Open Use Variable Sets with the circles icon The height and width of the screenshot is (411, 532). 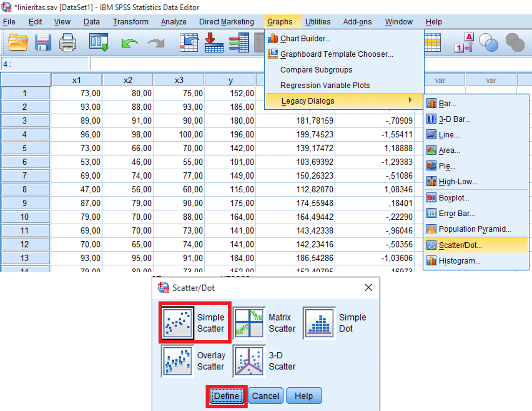click(x=489, y=42)
